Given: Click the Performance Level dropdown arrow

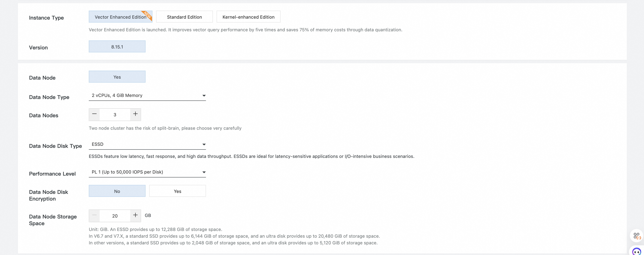Looking at the screenshot, I should (x=204, y=172).
